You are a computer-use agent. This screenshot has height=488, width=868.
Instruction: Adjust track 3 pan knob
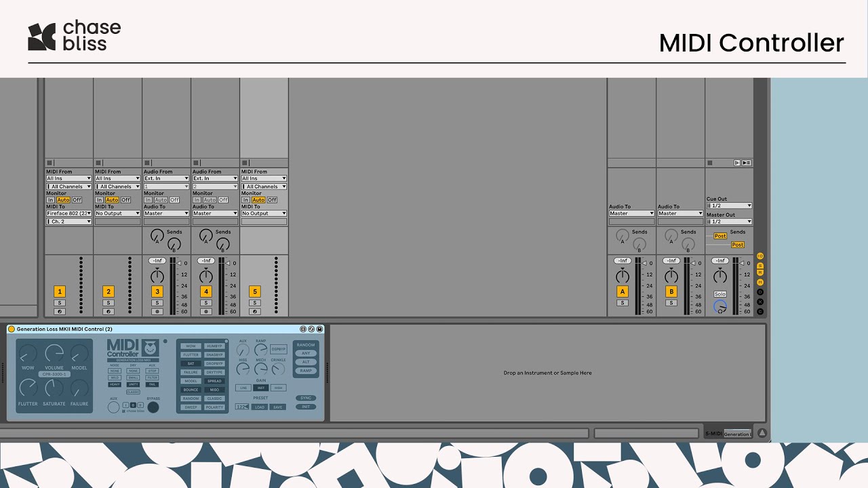pos(157,276)
